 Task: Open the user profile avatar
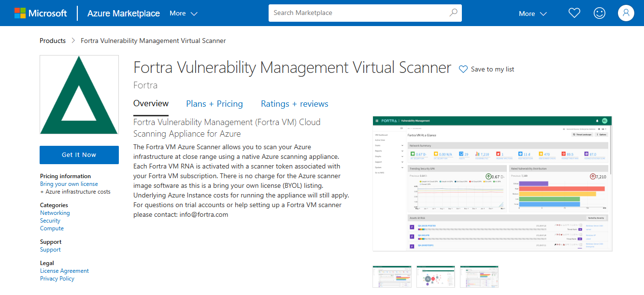click(626, 13)
